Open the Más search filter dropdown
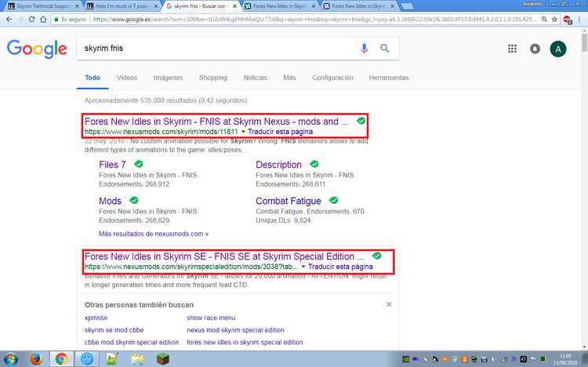The width and height of the screenshot is (588, 367). click(289, 78)
